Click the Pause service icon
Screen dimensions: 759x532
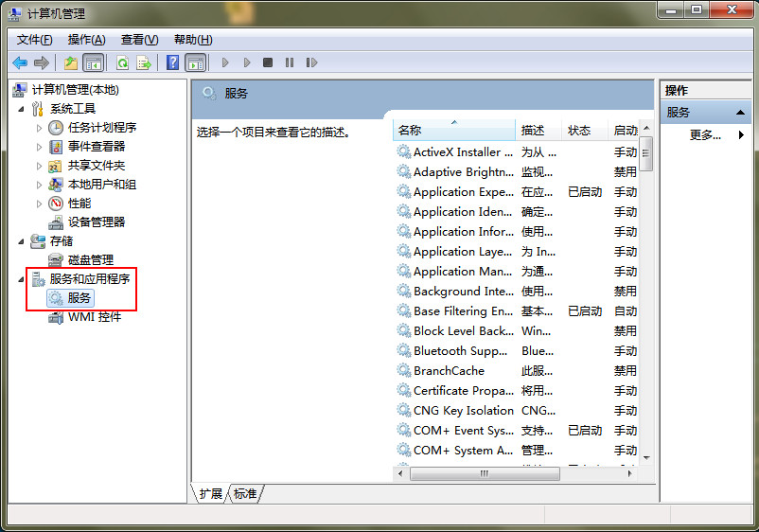tap(290, 62)
